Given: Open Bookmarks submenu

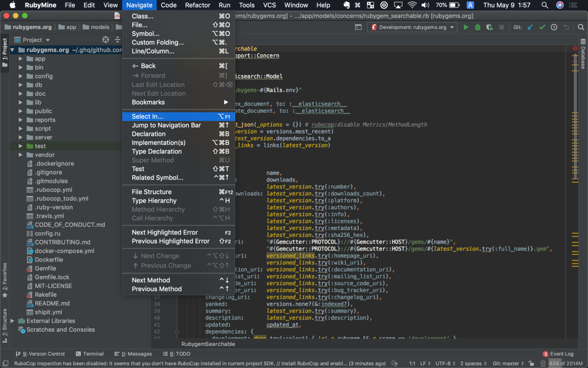Looking at the screenshot, I should pos(179,102).
